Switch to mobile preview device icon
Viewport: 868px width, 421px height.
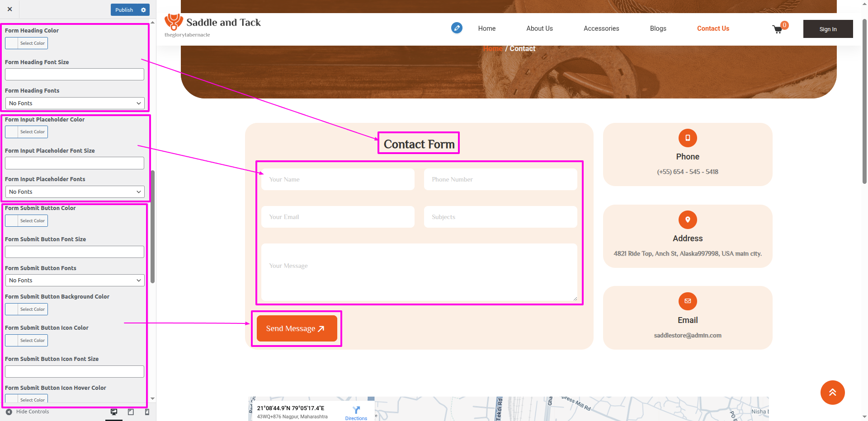tap(147, 412)
